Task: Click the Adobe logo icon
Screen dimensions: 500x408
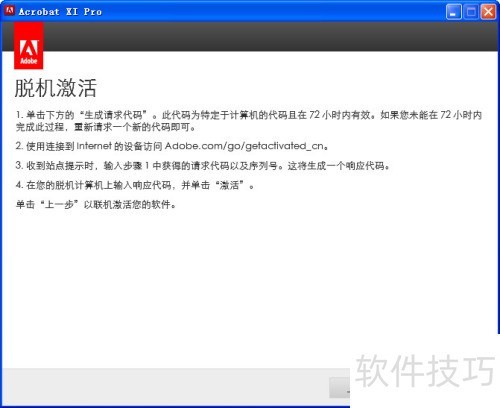Action: coord(29,46)
